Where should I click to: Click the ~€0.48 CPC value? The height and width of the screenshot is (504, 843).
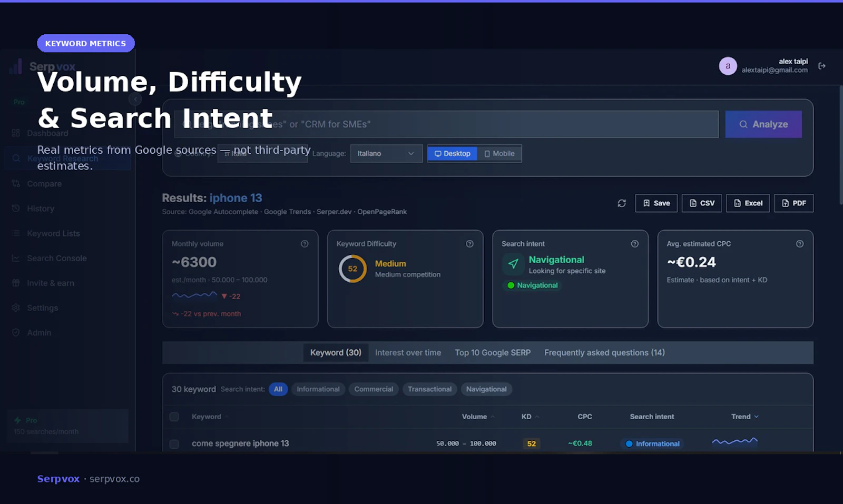(580, 443)
